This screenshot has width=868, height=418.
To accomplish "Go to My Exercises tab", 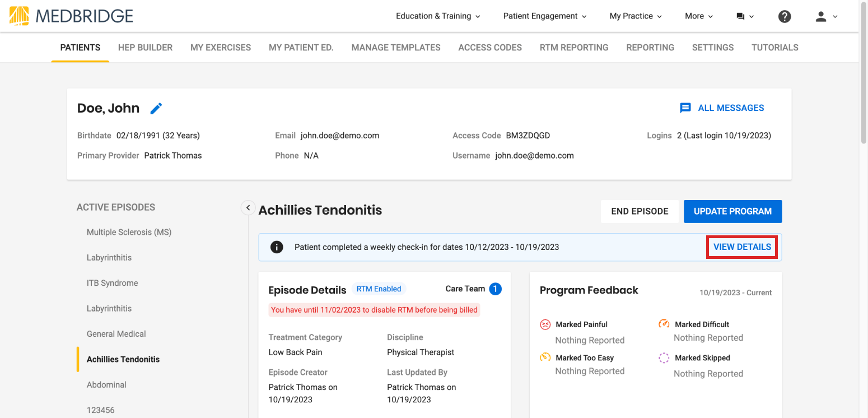I will 221,48.
